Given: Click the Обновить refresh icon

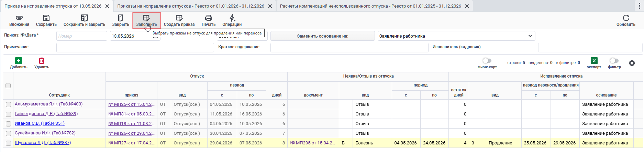Looking at the screenshot, I should (626, 18).
